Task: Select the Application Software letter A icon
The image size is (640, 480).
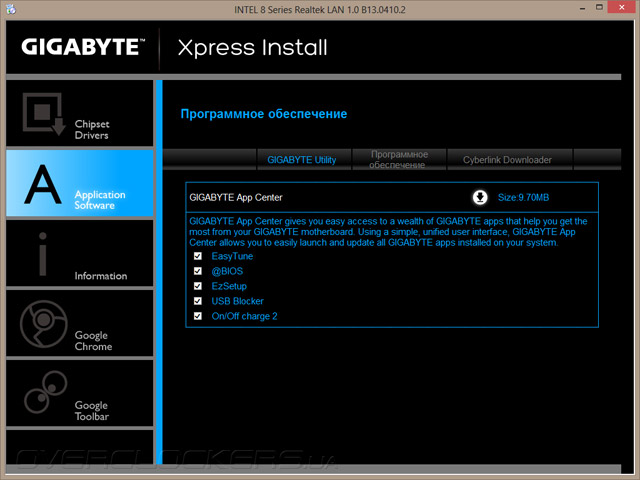Action: [x=42, y=184]
